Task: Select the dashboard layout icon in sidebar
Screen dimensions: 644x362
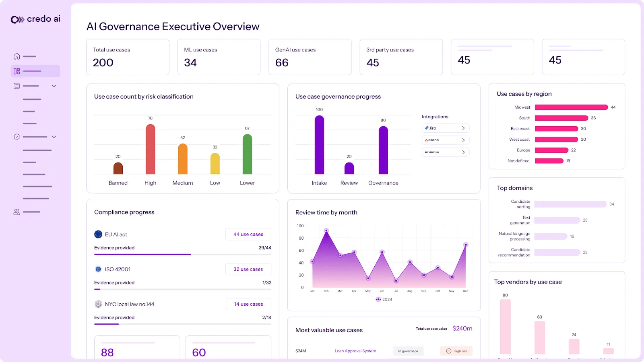Action: (x=17, y=71)
